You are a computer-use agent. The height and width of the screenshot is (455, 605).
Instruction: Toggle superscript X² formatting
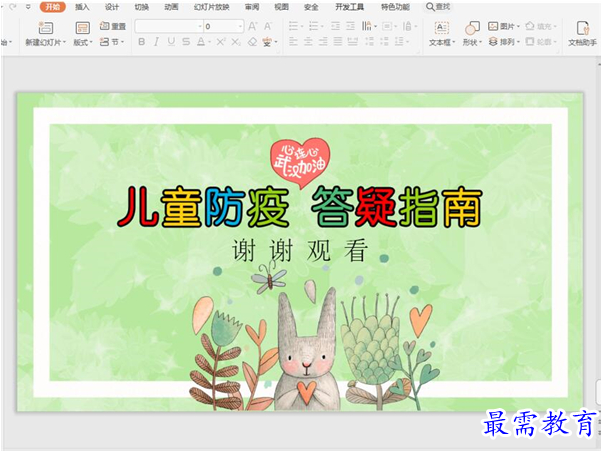[221, 42]
